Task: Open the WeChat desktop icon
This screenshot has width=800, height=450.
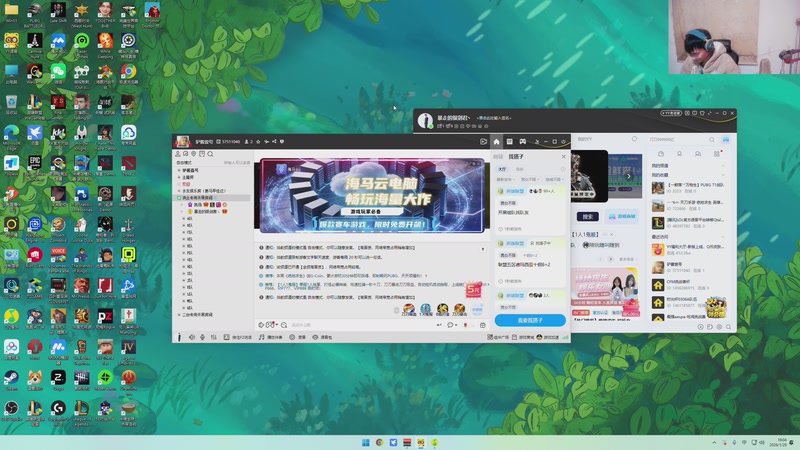Action: (x=58, y=74)
